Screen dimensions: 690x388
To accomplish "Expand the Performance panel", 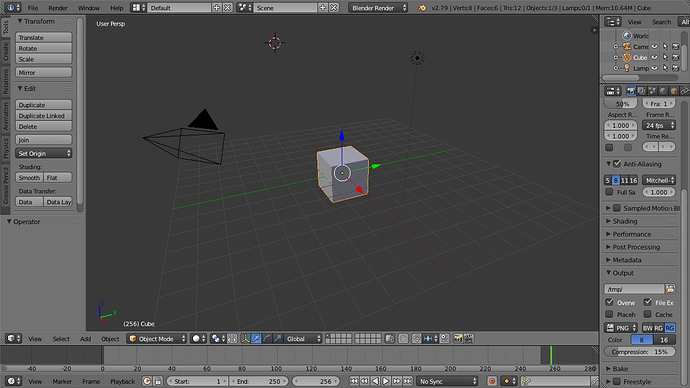I will (640, 234).
